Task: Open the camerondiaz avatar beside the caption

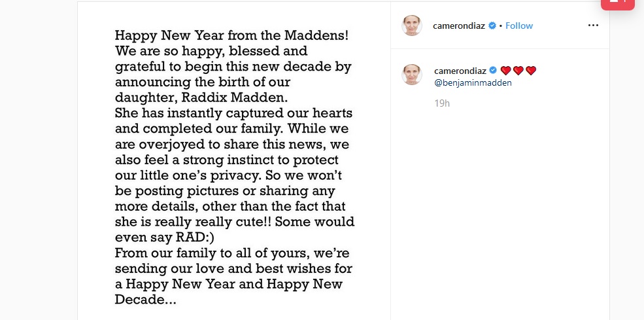Action: point(412,75)
